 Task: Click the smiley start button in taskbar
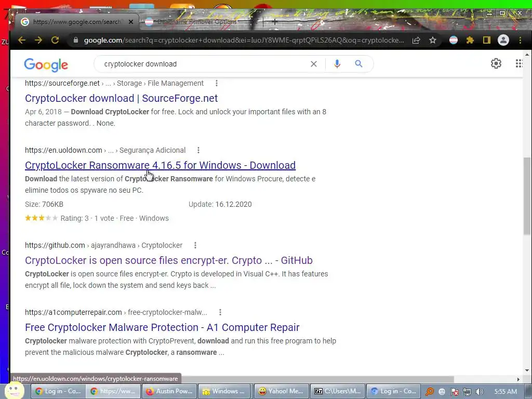[x=14, y=390]
